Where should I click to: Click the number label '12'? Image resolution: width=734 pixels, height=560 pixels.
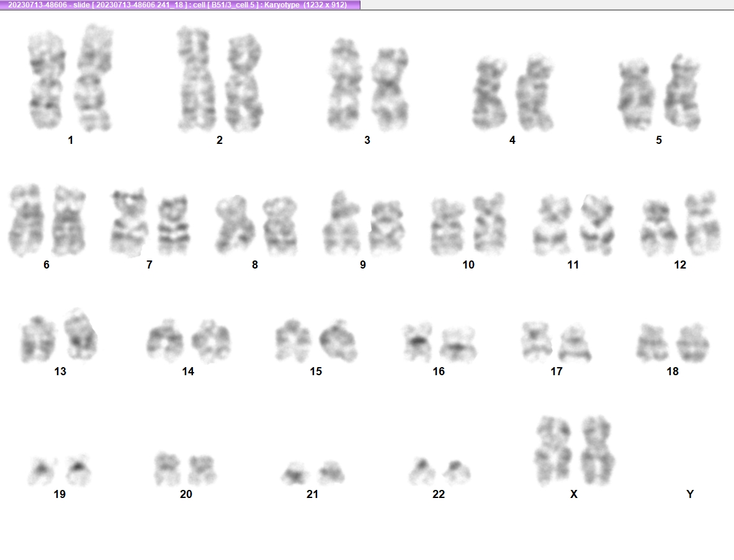[680, 265]
